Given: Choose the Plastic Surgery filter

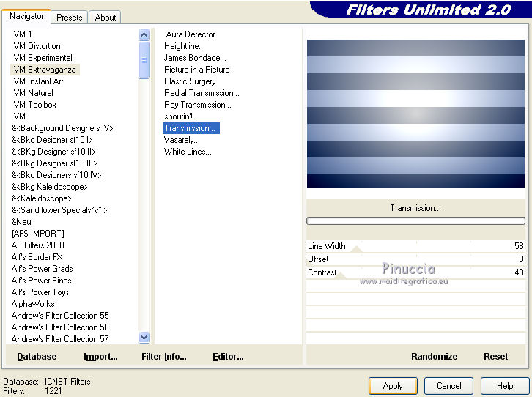Looking at the screenshot, I should click(x=190, y=81).
